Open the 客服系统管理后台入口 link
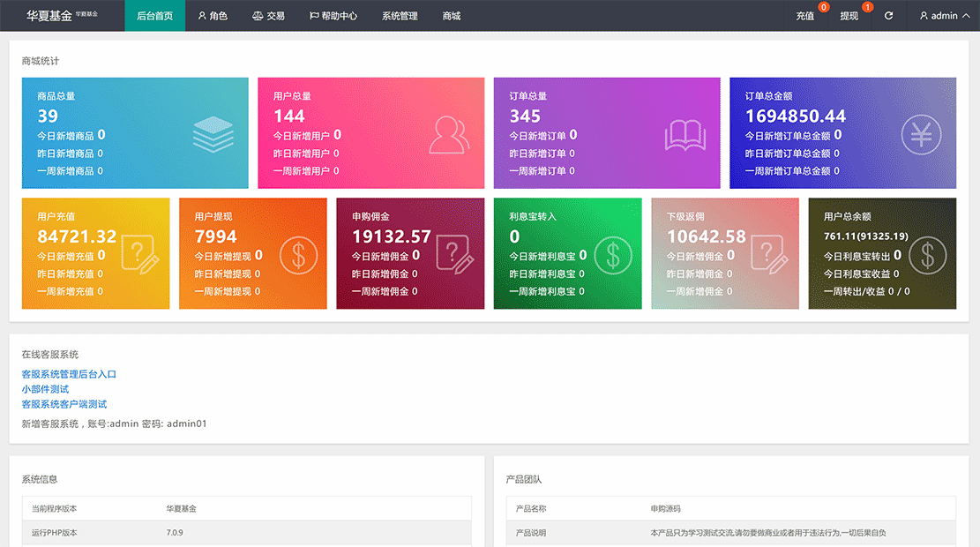Viewport: 980px width, 547px height. click(69, 374)
